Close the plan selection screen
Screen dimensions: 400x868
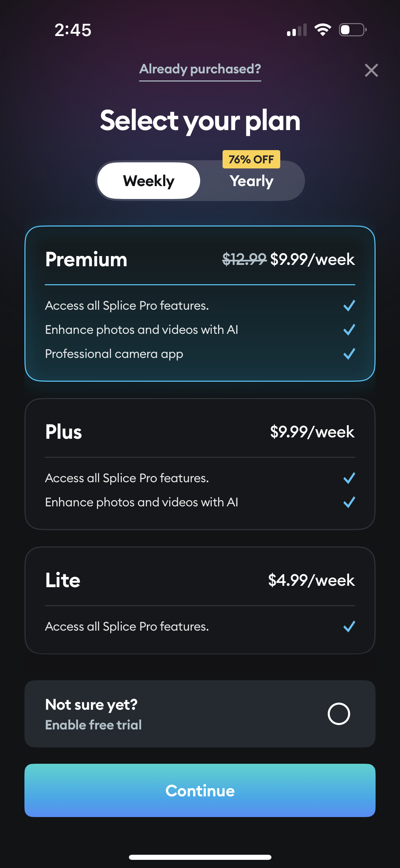point(372,71)
